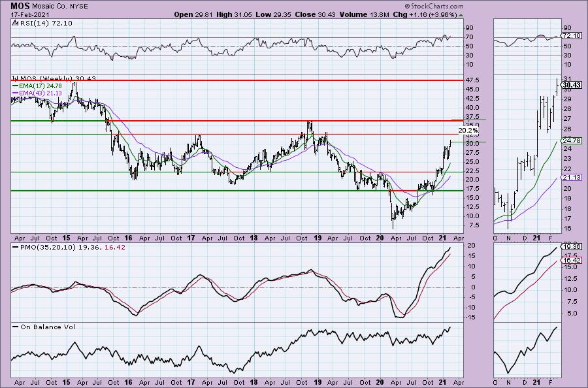Click the Close 30.43 header value
Image resolution: width=588 pixels, height=388 pixels.
(x=315, y=15)
